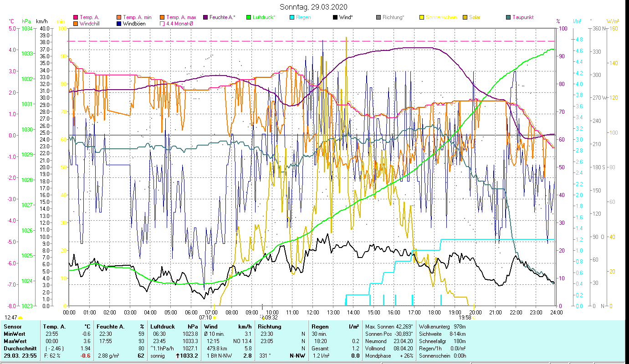Click the yellow Sonnenschein legend swatch
Image resolution: width=629 pixels, height=364 pixels.
422,17
